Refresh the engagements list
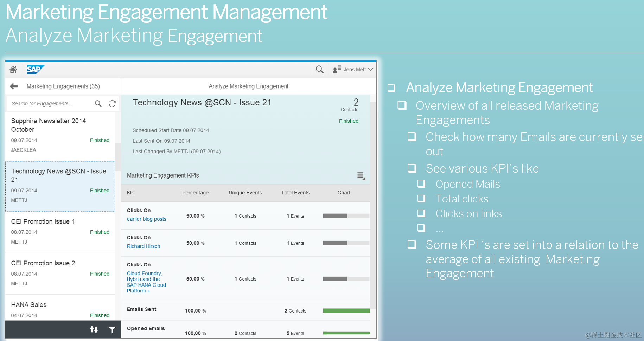This screenshot has width=644, height=341. [x=112, y=104]
